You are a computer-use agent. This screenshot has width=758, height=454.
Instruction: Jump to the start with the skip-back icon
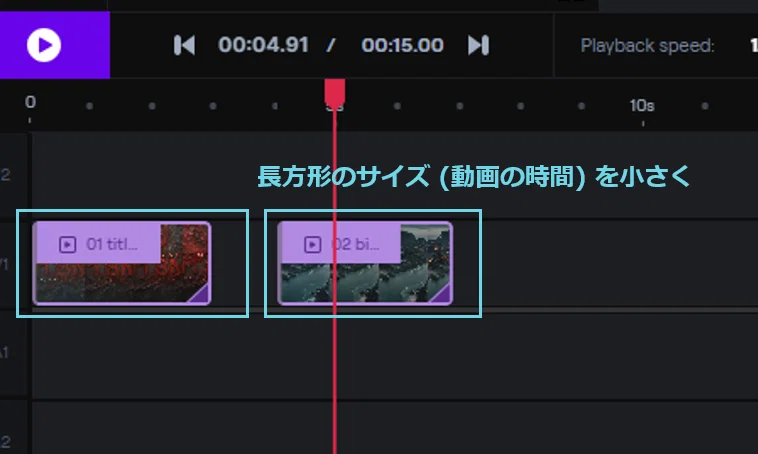pos(184,45)
